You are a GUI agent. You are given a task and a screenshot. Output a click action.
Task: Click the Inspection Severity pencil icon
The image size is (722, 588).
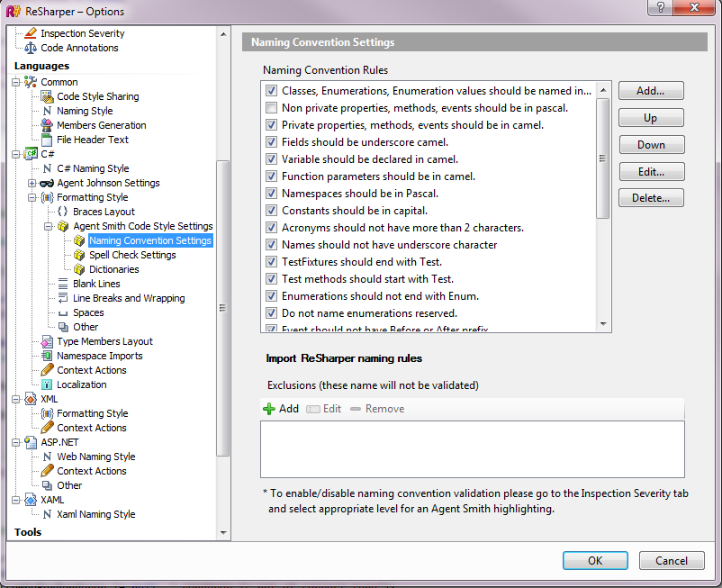click(31, 33)
